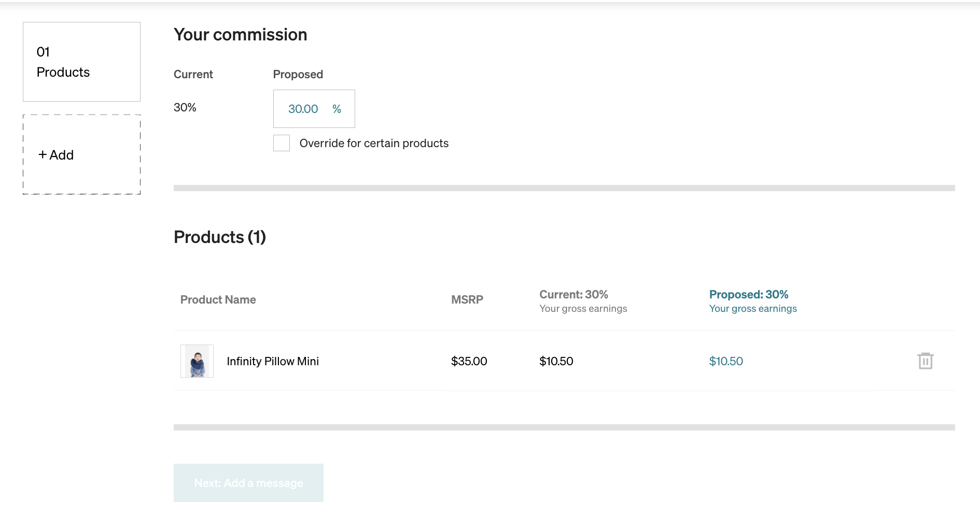
Task: Click the MSRP column header
Action: [467, 299]
